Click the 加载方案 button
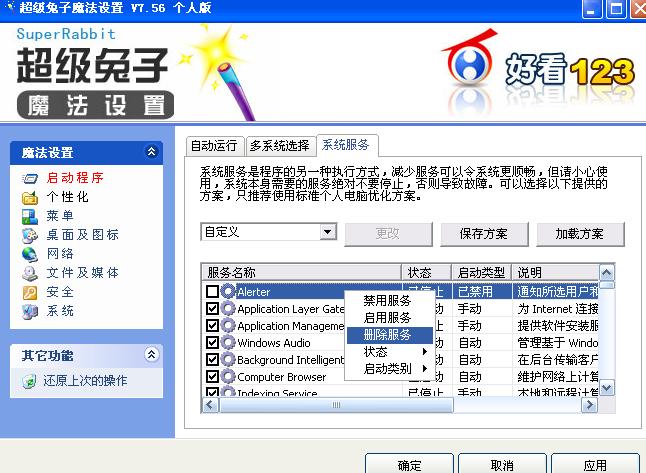The width and height of the screenshot is (646, 473). (x=580, y=234)
